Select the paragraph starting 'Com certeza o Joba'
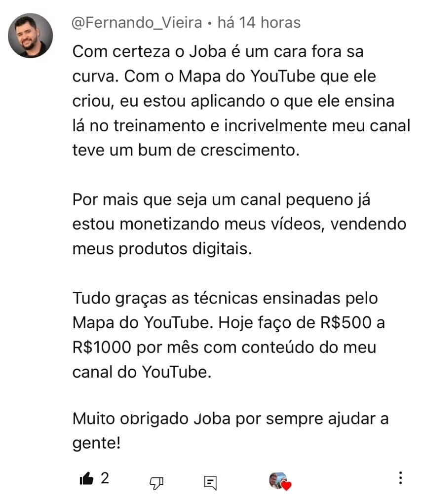The height and width of the screenshot is (504, 422). coord(241,101)
